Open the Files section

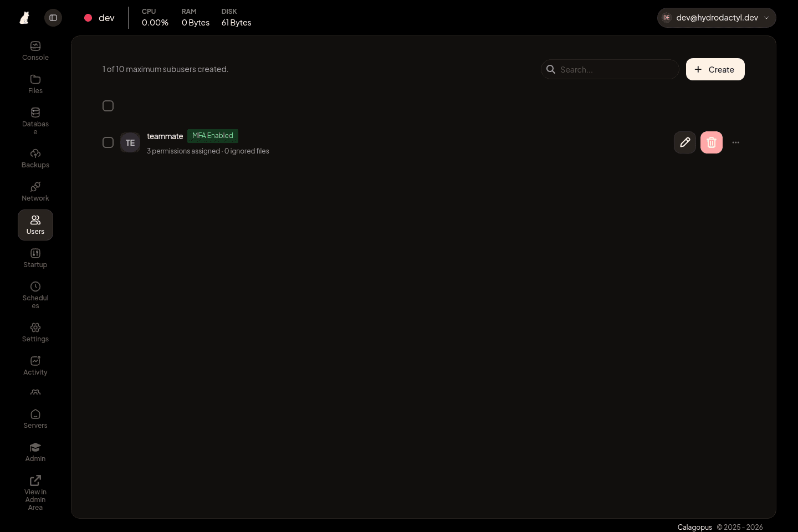35,84
